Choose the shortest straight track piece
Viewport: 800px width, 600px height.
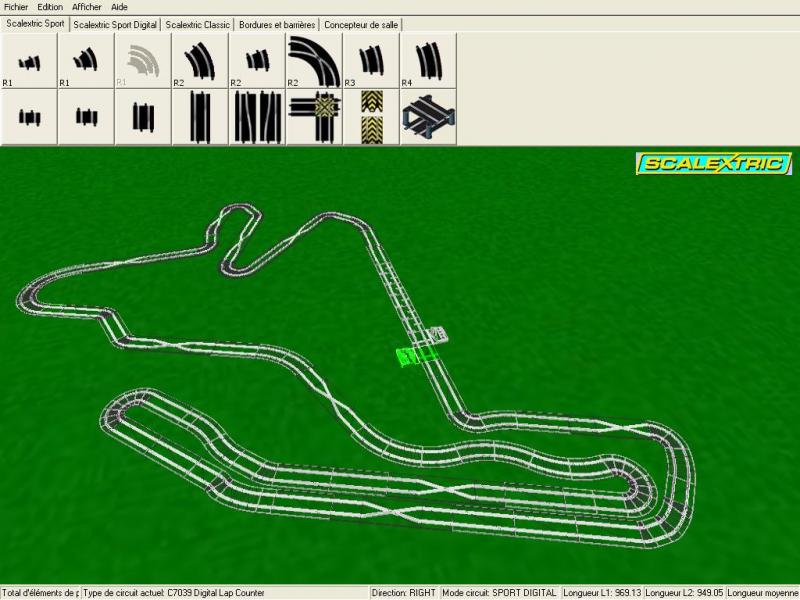click(29, 117)
